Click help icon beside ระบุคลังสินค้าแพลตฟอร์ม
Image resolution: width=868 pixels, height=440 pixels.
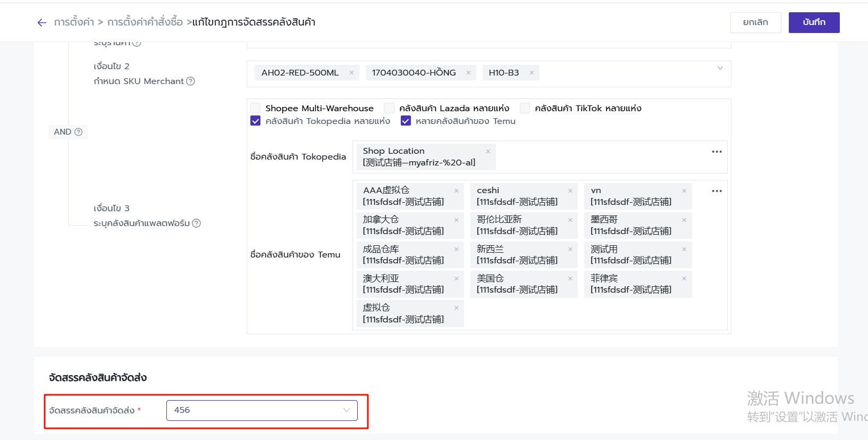(x=197, y=223)
